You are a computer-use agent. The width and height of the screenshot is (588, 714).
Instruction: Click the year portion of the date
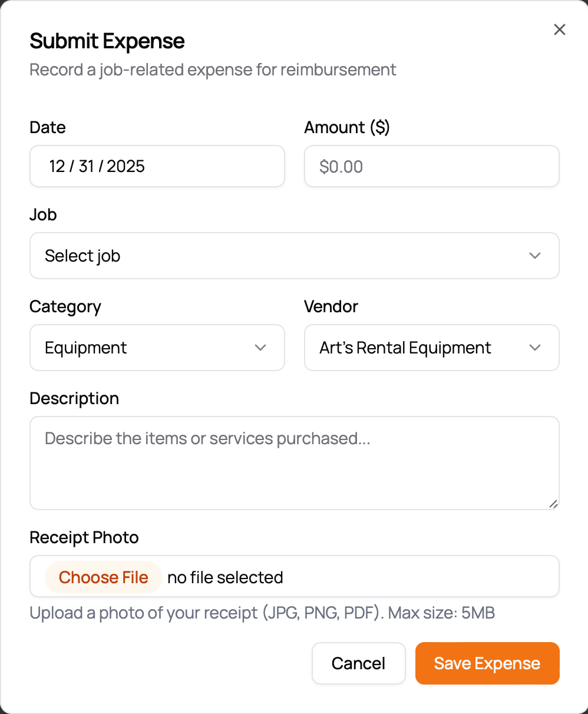pyautogui.click(x=127, y=166)
